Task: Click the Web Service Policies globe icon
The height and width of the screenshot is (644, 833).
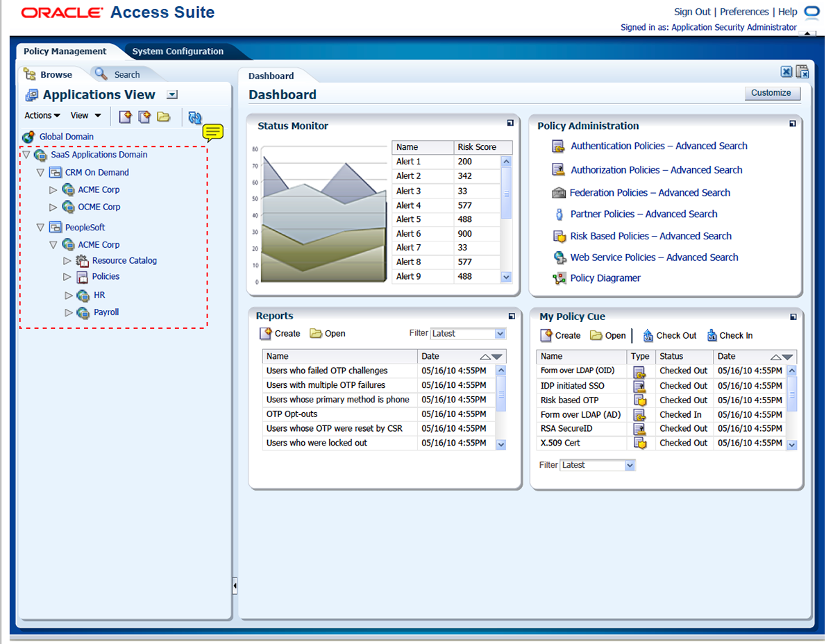Action: [x=559, y=257]
